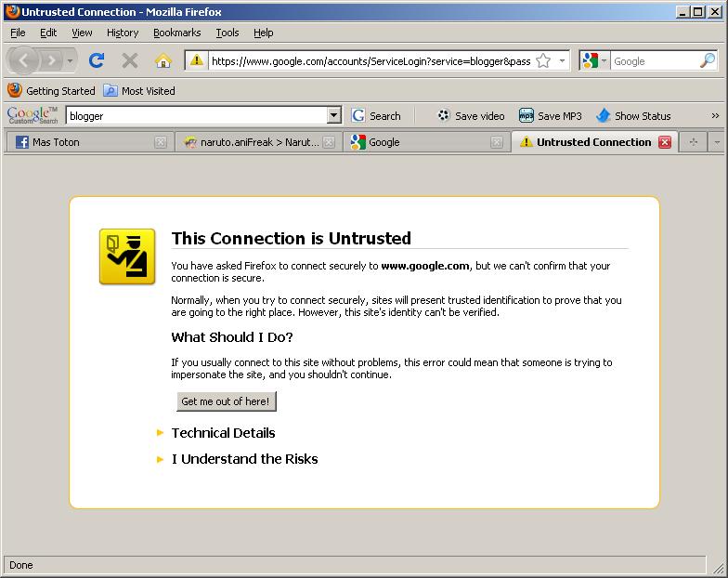Click the Google search box in navigation bar
Viewport: 728px width, 578px height.
pos(655,61)
